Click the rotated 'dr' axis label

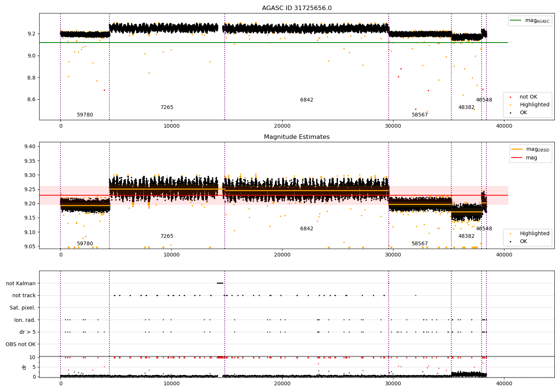tap(24, 367)
